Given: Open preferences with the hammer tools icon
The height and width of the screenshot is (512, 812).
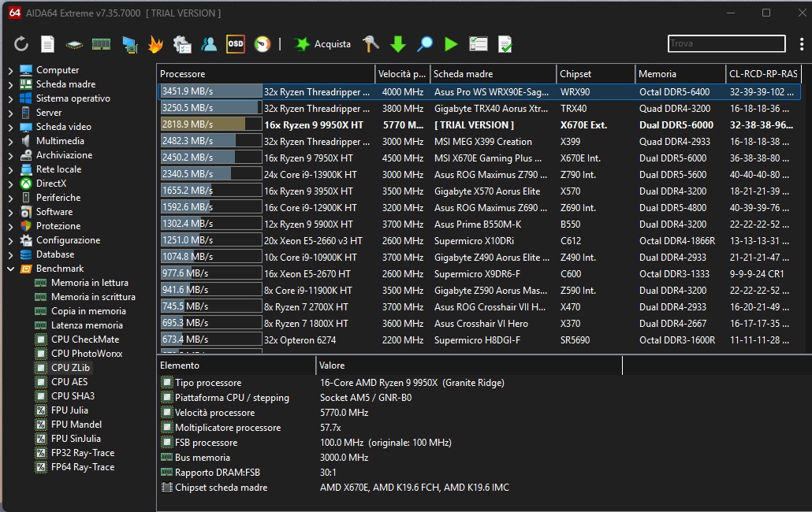Looking at the screenshot, I should (371, 44).
